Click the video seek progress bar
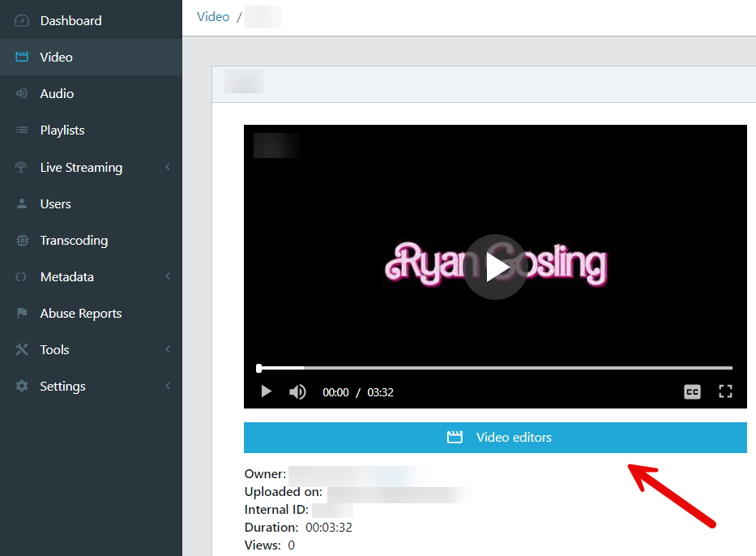The image size is (756, 556). click(x=495, y=368)
